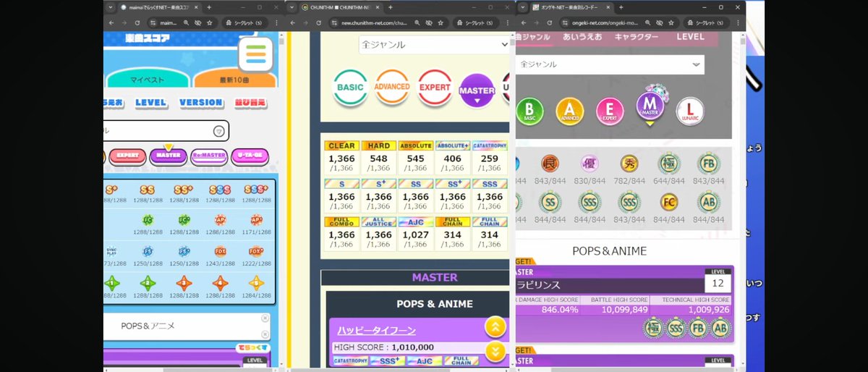Click the FC medal icon in Ongeki stats
The width and height of the screenshot is (868, 372).
point(669,202)
